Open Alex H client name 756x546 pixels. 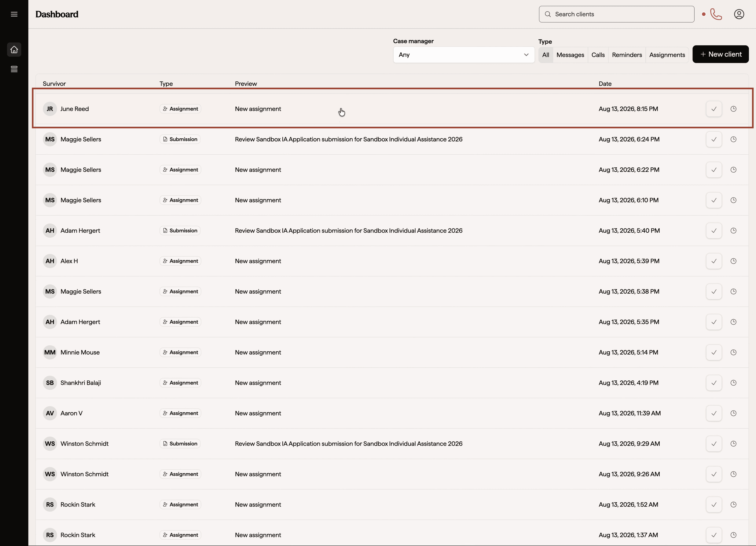point(69,261)
